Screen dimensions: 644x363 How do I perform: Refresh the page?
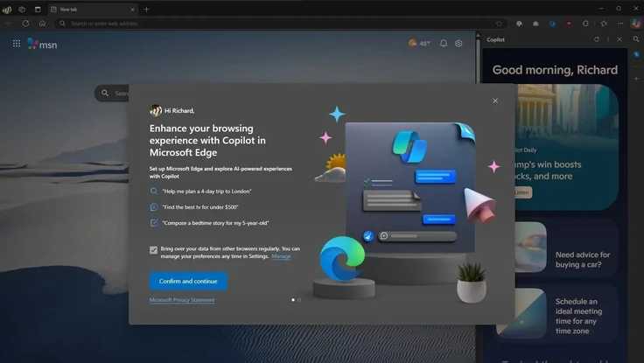(x=25, y=24)
